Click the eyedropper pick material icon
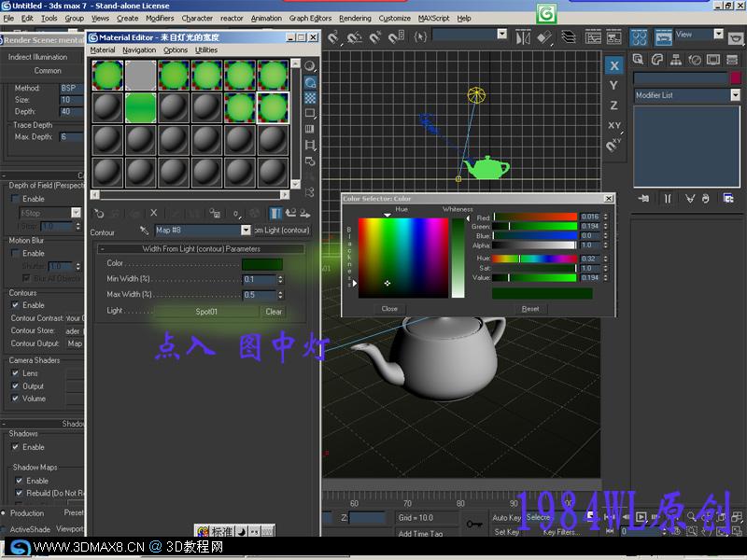This screenshot has width=747, height=560. coord(144,230)
